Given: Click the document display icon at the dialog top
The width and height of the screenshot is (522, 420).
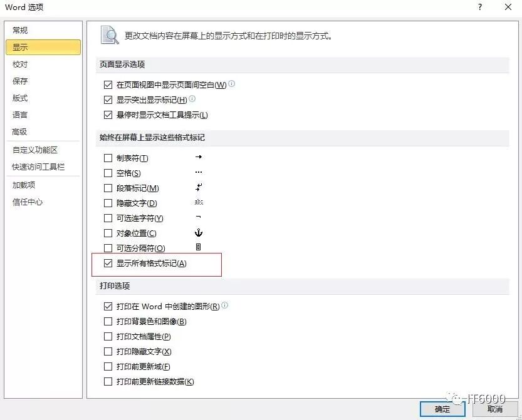Looking at the screenshot, I should pos(109,35).
